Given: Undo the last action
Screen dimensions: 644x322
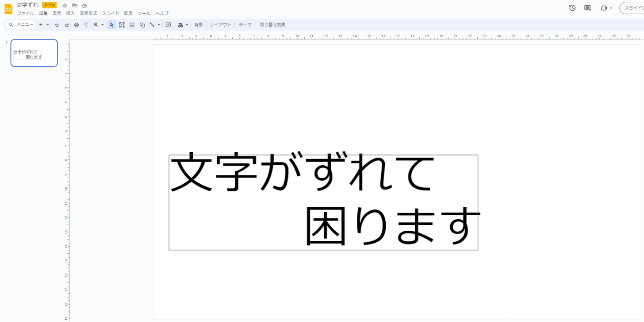Looking at the screenshot, I should click(x=57, y=25).
